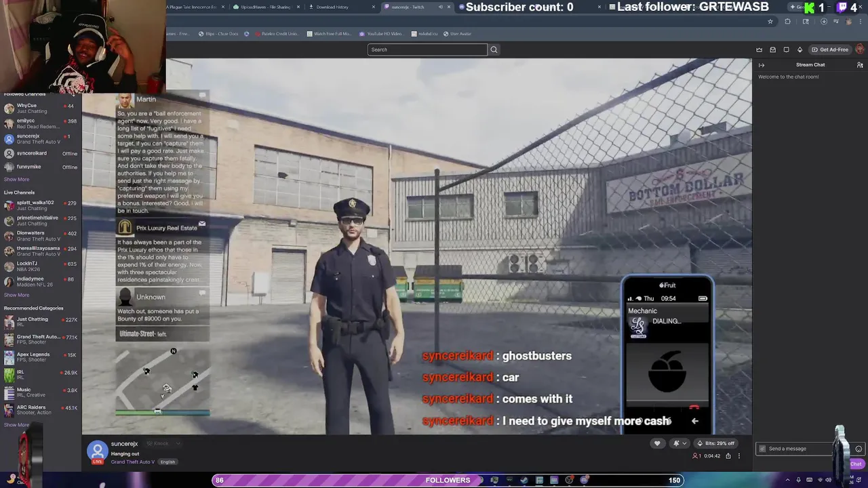The image size is (868, 488).
Task: Toggle the notification bell next to heart
Action: coord(676,443)
